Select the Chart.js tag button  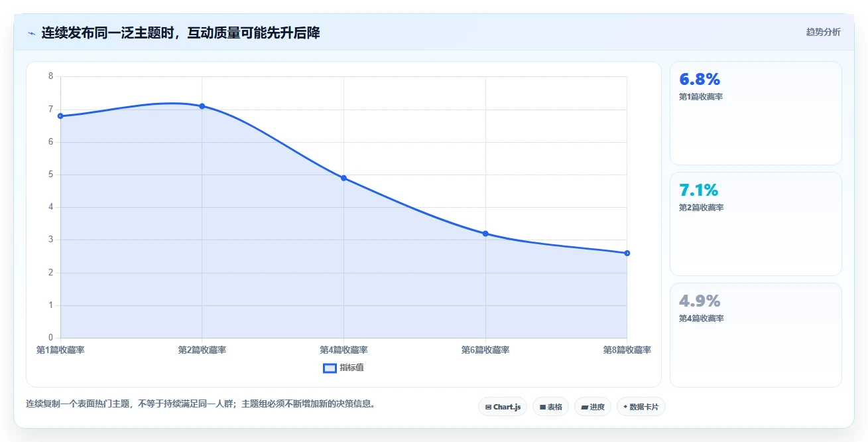click(503, 407)
